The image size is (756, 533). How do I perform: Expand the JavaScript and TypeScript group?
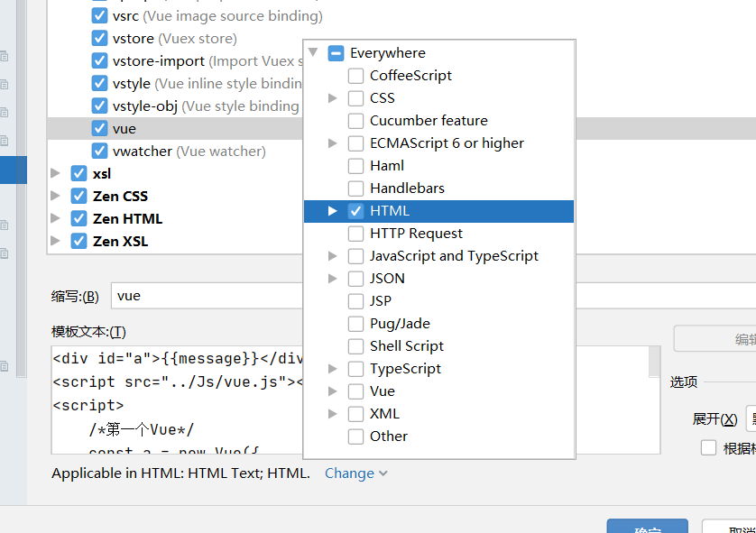[x=333, y=256]
